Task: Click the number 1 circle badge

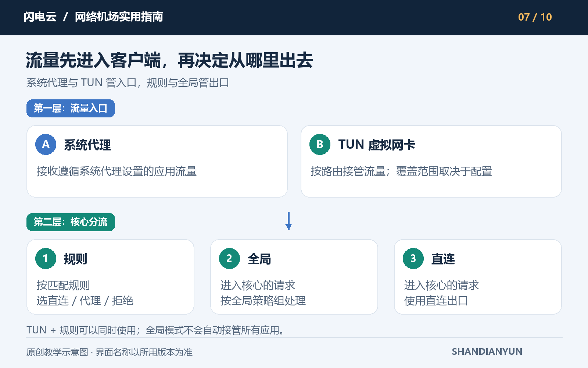Action: pyautogui.click(x=46, y=259)
